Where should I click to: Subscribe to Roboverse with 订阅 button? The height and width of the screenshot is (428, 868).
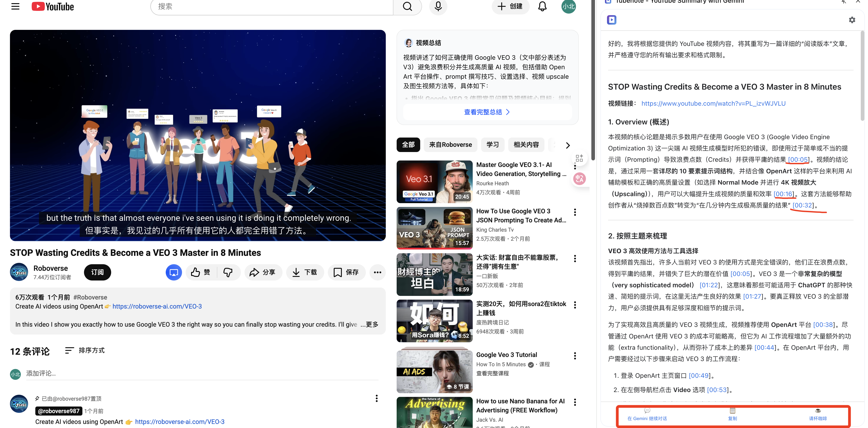pyautogui.click(x=97, y=272)
